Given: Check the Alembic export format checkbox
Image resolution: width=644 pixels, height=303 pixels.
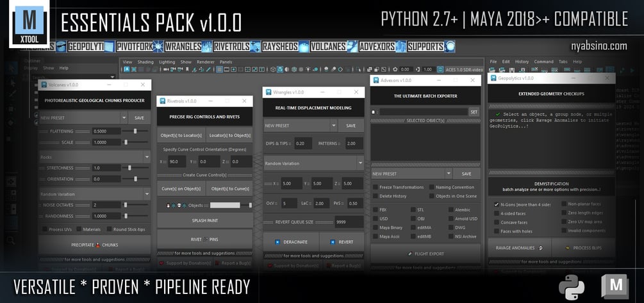Looking at the screenshot, I should 450,210.
